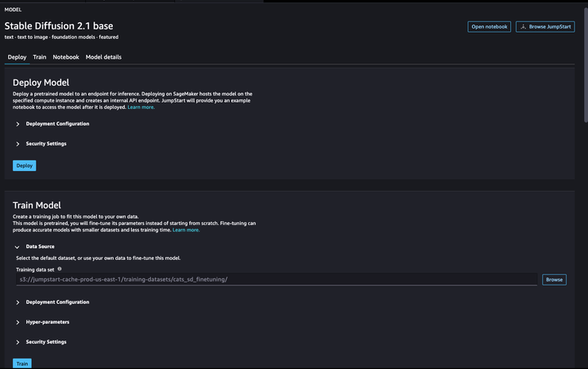Click the info icon beside Training data set
This screenshot has width=588, height=369.
point(60,269)
